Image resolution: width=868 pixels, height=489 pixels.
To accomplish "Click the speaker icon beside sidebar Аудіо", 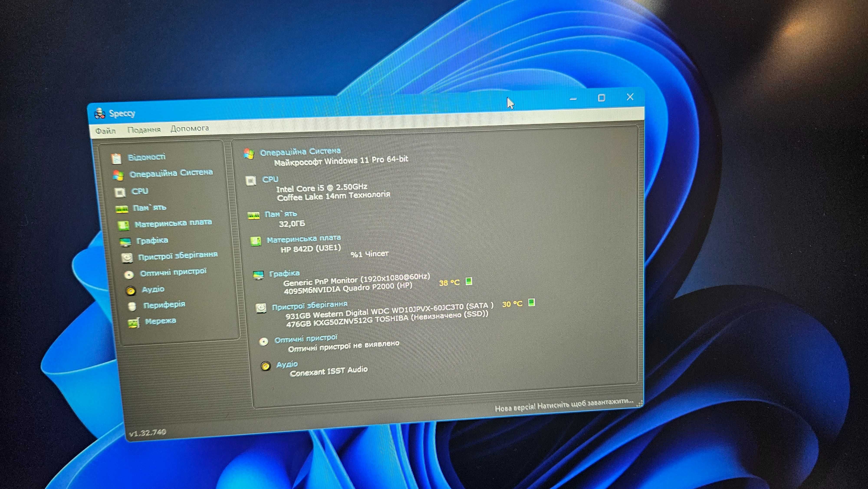I will click(x=131, y=291).
